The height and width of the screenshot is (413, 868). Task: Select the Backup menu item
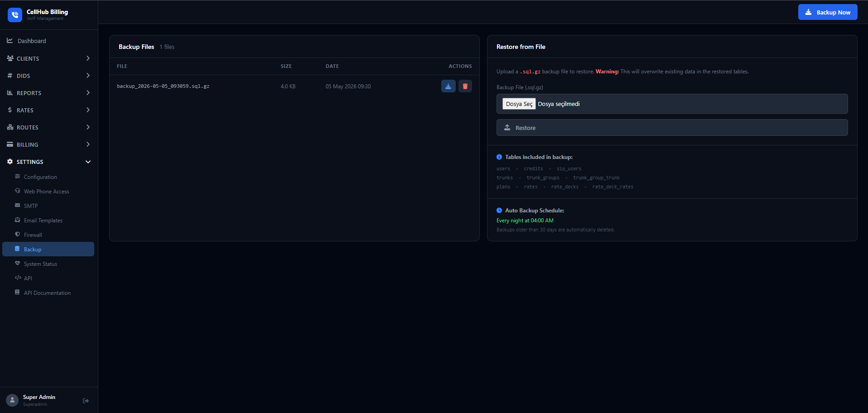tap(48, 249)
